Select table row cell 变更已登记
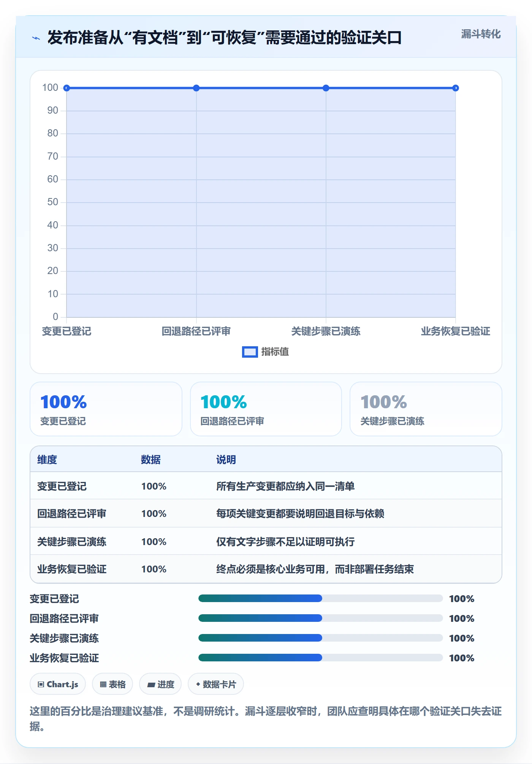This screenshot has height=764, width=532. [62, 486]
